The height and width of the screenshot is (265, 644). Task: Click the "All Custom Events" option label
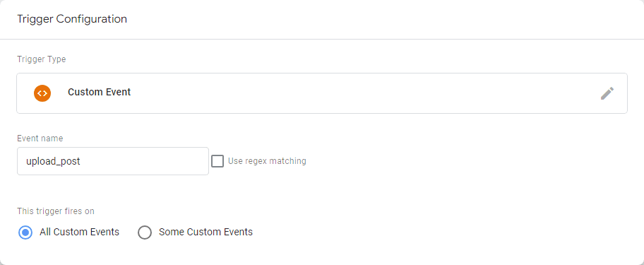tap(79, 232)
